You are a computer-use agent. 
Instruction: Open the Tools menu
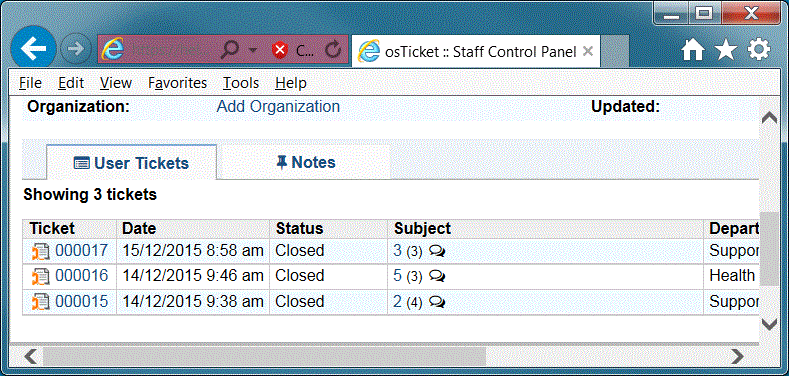point(241,83)
